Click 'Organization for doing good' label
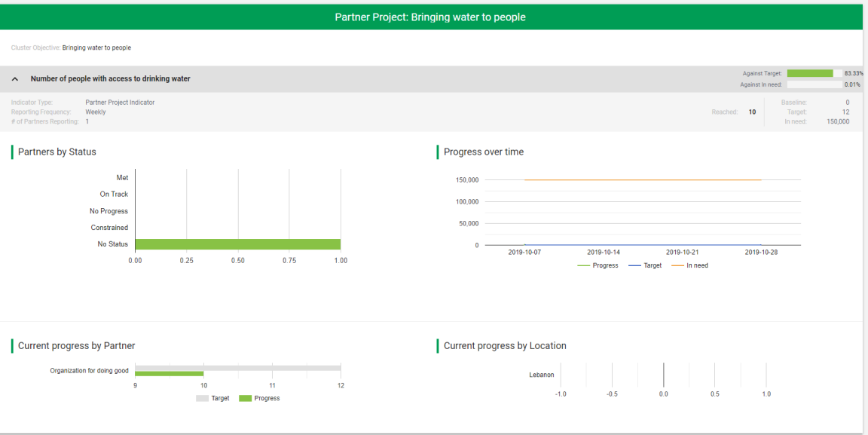Screen dimensions: 868x435 click(89, 371)
